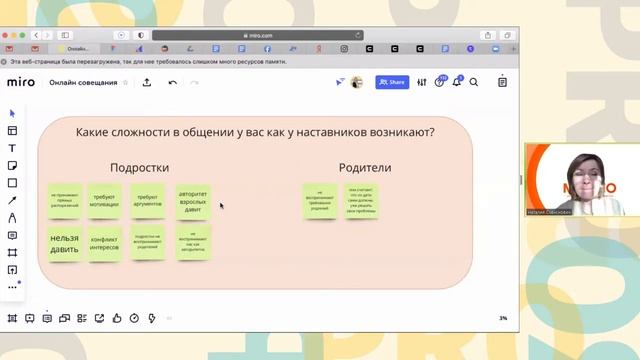Select the Text tool

point(12,148)
